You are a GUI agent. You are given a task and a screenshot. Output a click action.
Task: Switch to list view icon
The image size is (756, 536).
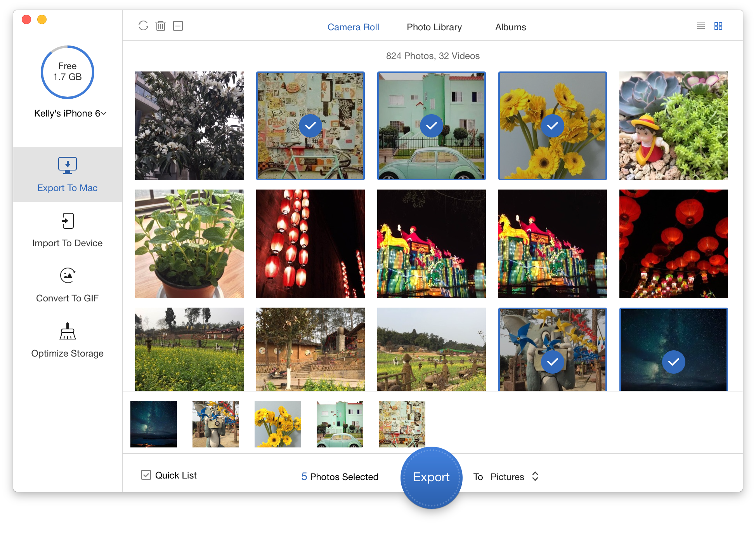[701, 26]
